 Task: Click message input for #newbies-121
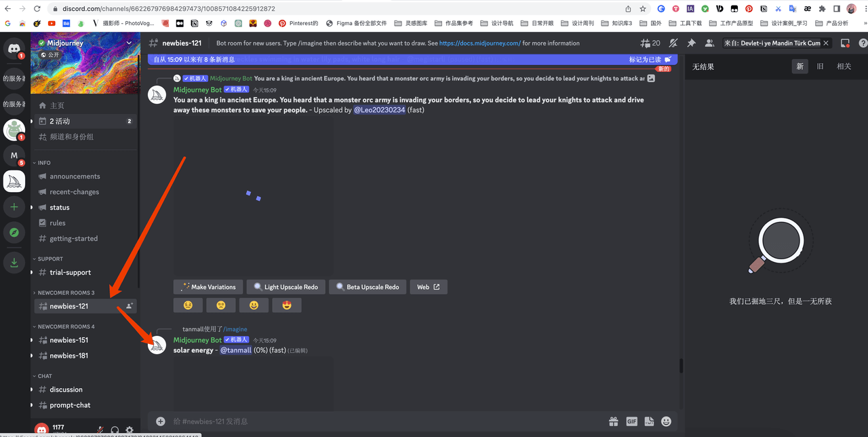(387, 421)
